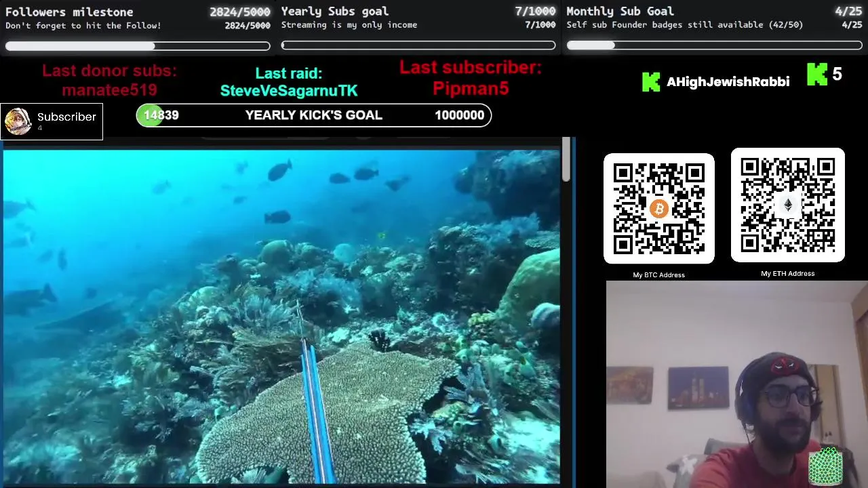Click the 2824/5000 followers count
This screenshot has height=488, width=868.
(x=240, y=12)
